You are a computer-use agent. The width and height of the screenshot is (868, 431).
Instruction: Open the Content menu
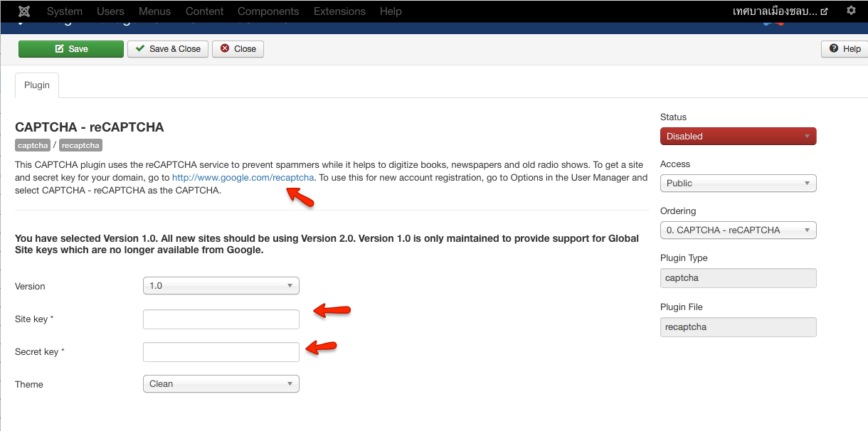point(205,11)
